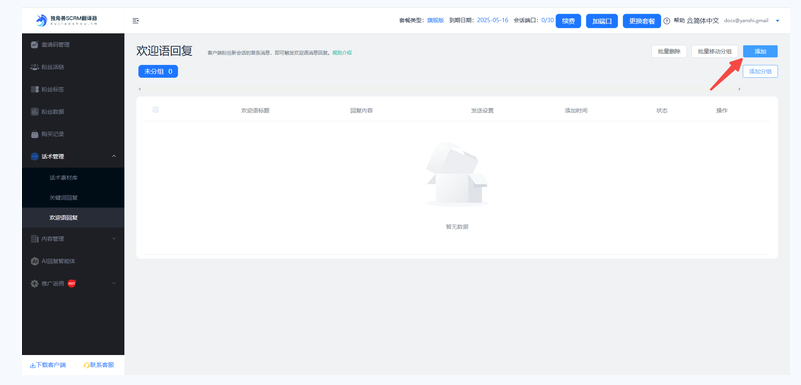The width and height of the screenshot is (801, 385).
Task: Expand the 推广返佣 submenu
Action: pyautogui.click(x=114, y=283)
